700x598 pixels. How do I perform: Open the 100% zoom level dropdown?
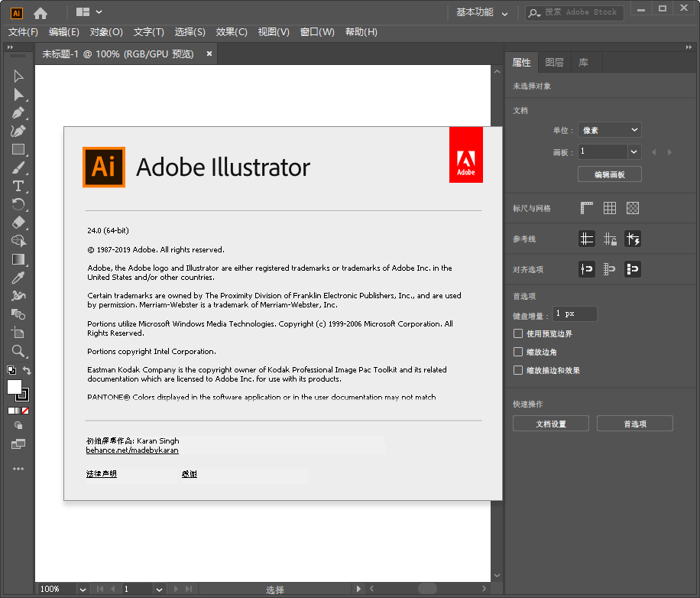[81, 589]
